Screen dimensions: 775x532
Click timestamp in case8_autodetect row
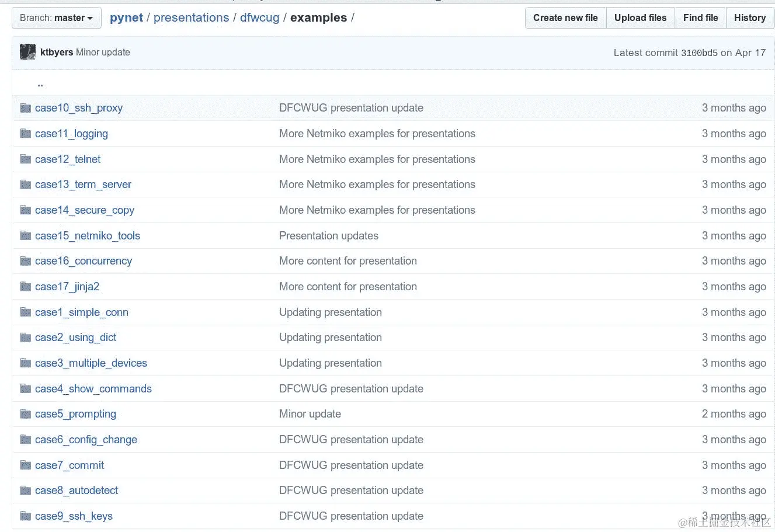pos(734,491)
